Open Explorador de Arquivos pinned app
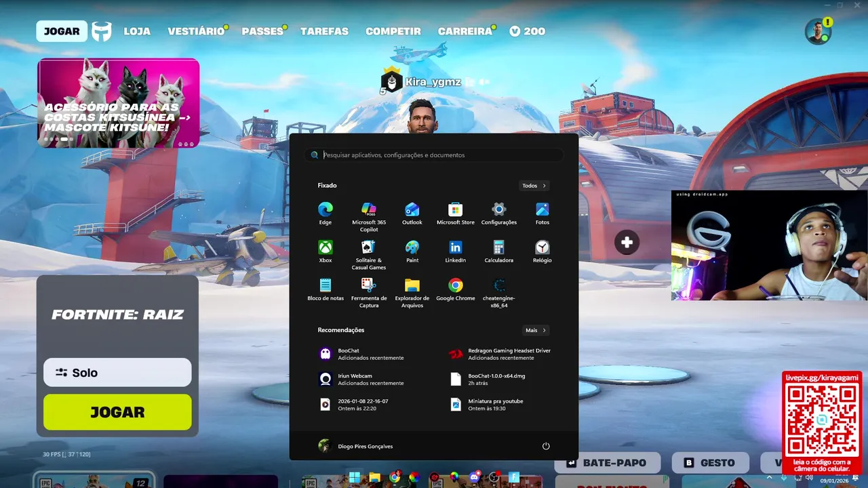 pyautogui.click(x=412, y=292)
